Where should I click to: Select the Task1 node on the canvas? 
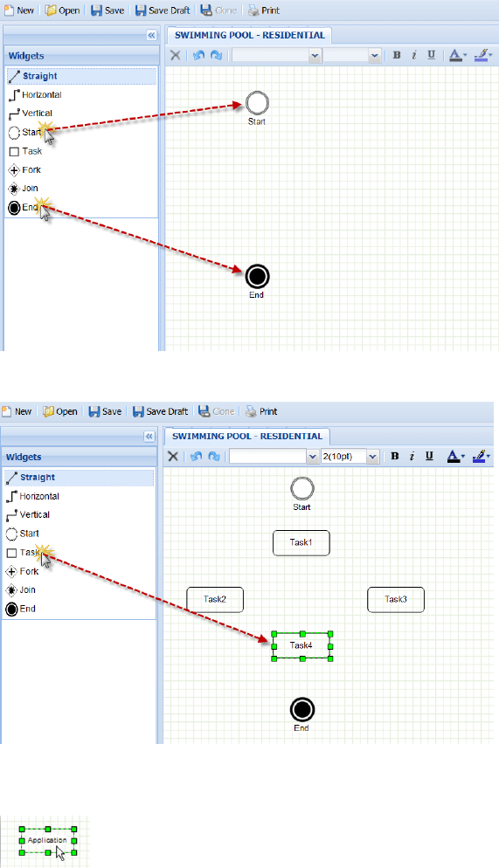(301, 542)
